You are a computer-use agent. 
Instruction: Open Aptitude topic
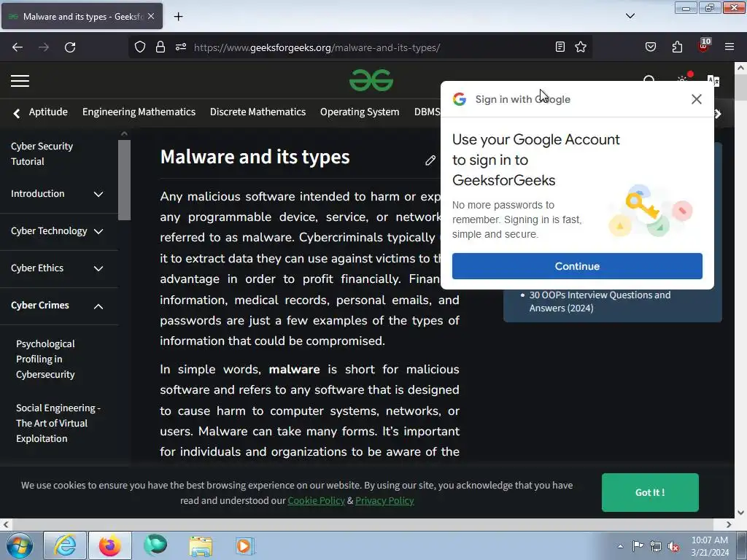48,112
